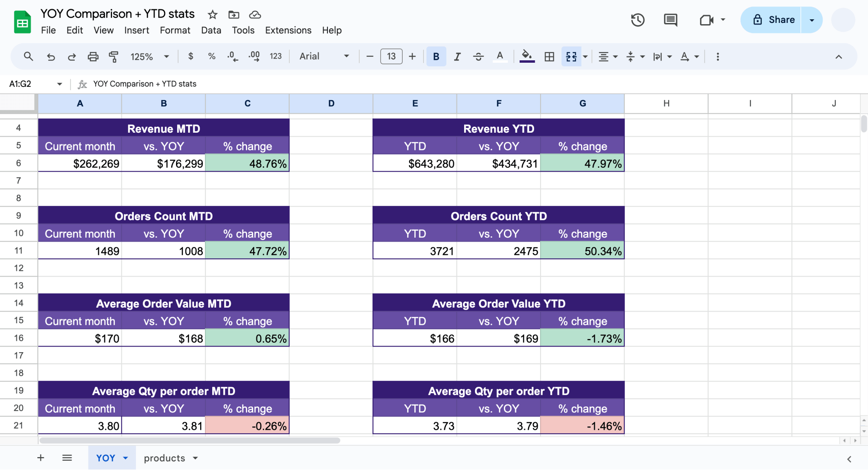
Task: Expand the horizontal align options
Action: (x=615, y=56)
